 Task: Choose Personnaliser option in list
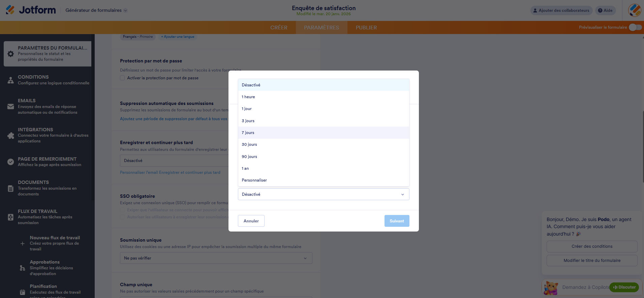coord(324,180)
